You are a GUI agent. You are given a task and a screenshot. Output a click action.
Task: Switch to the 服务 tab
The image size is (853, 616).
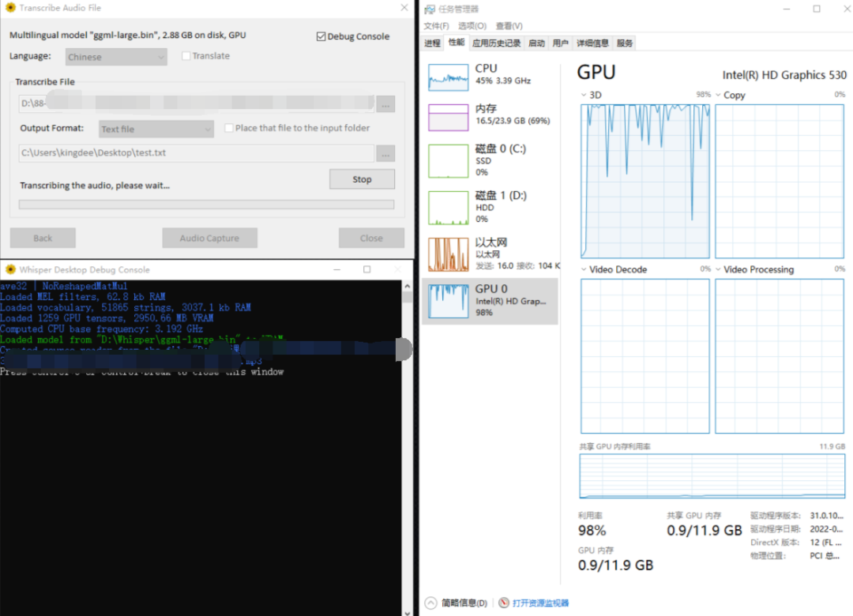click(x=625, y=43)
